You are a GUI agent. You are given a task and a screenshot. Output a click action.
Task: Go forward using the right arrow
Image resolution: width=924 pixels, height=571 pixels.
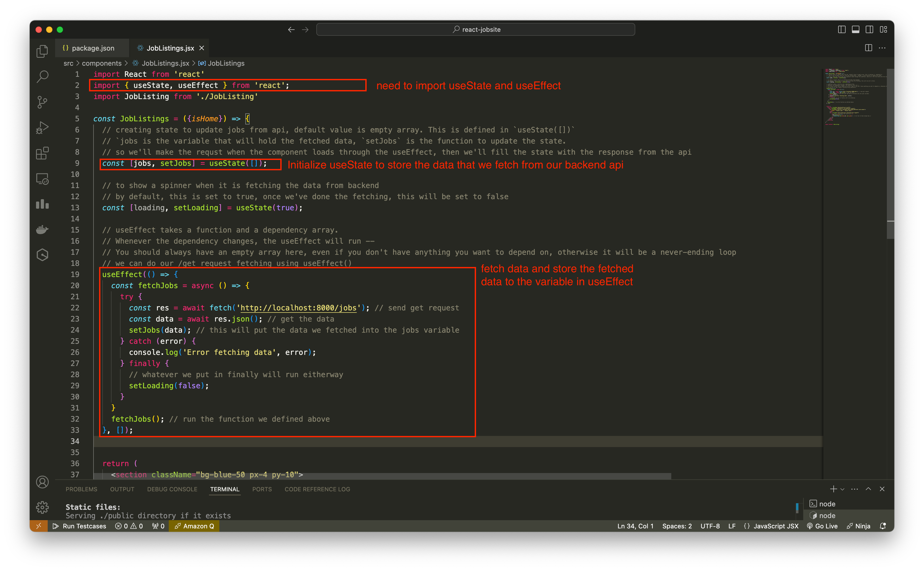point(305,29)
